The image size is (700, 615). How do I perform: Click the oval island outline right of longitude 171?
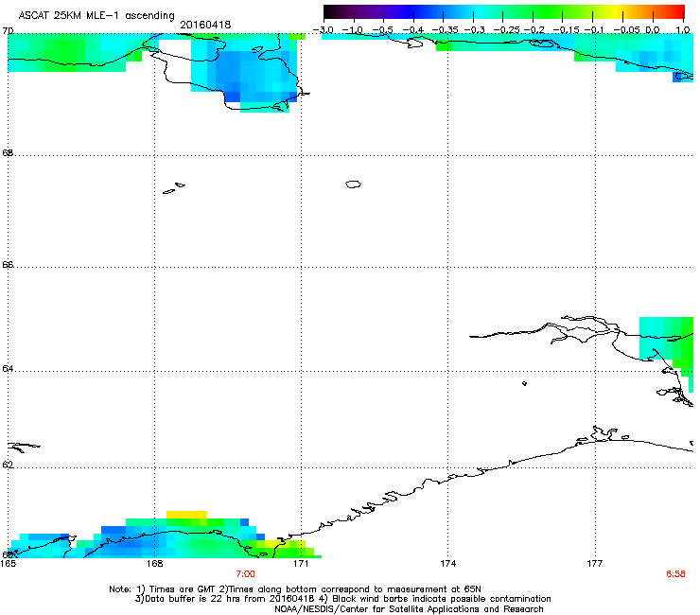tap(353, 184)
